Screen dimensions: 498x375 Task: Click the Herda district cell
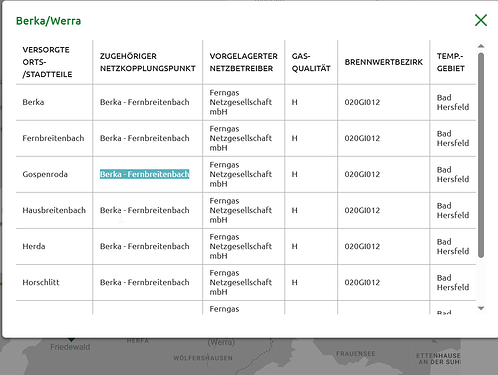[34, 246]
